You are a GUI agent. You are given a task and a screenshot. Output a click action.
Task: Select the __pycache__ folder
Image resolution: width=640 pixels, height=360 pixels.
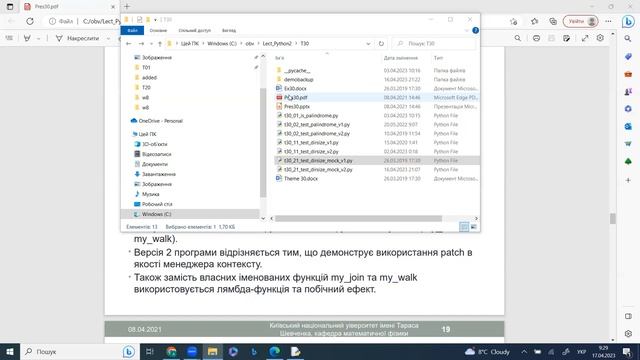coord(297,71)
